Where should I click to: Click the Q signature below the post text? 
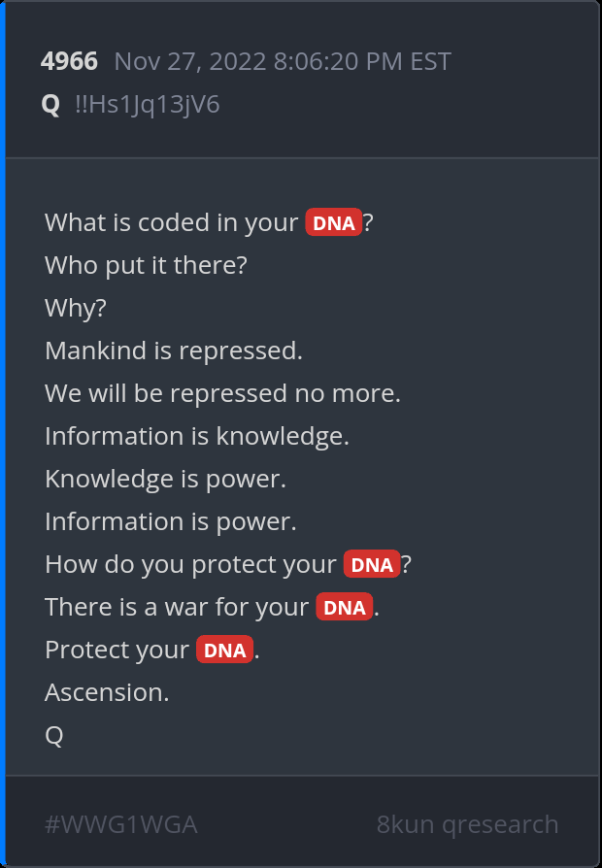54,735
